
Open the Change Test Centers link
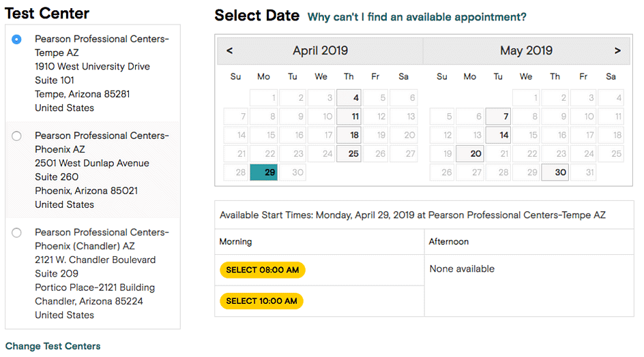coord(53,346)
